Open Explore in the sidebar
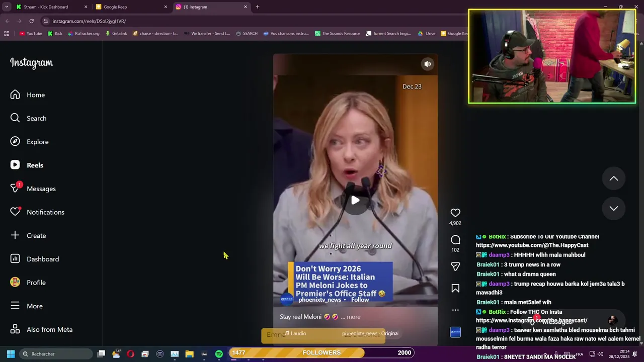Viewport: 644px width, 362px height. click(30, 142)
